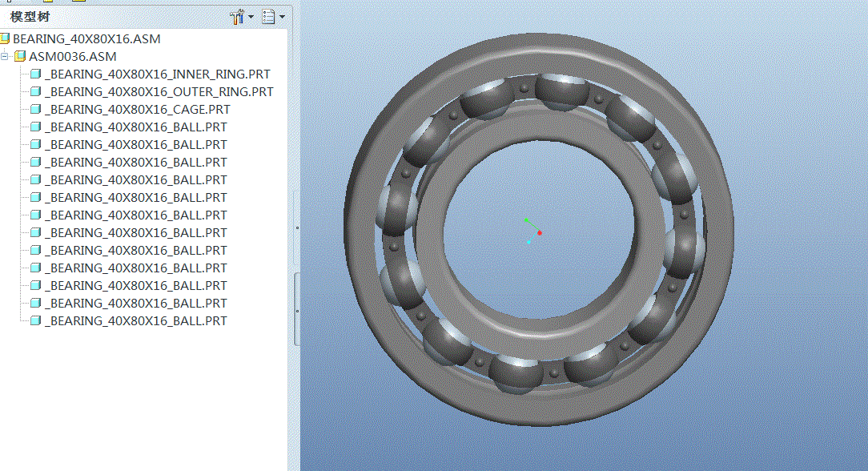
Task: Select the first _BEARING_40X80X16_BALL.PRT entry
Action: click(x=136, y=127)
